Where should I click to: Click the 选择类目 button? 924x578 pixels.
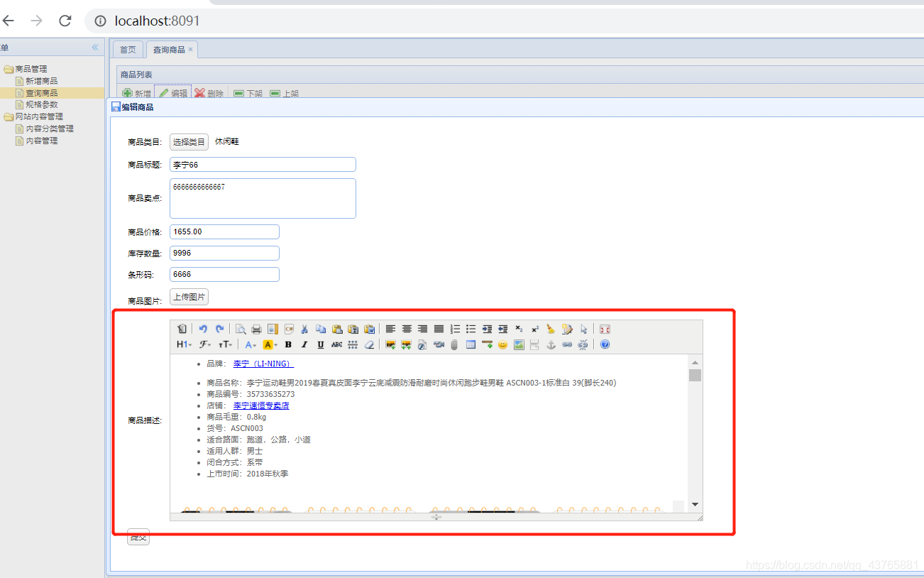189,142
